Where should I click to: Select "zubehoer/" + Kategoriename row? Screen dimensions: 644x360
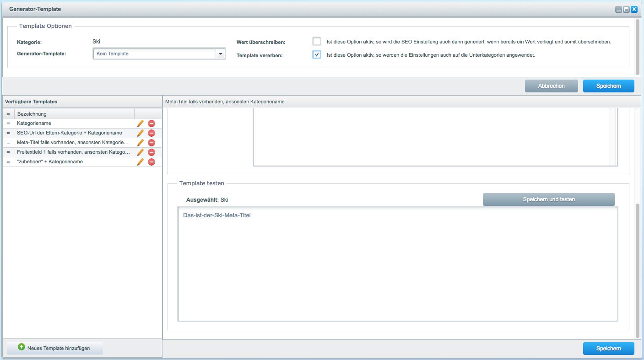pyautogui.click(x=82, y=162)
